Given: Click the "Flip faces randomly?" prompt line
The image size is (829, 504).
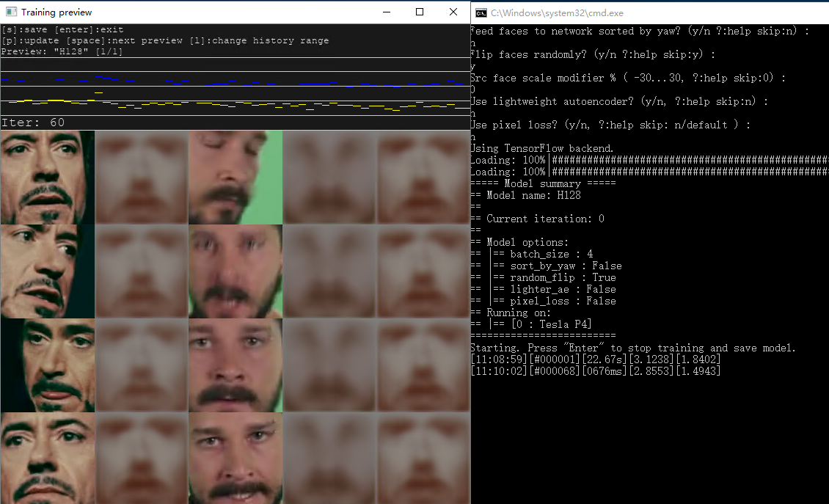Looking at the screenshot, I should pos(593,54).
